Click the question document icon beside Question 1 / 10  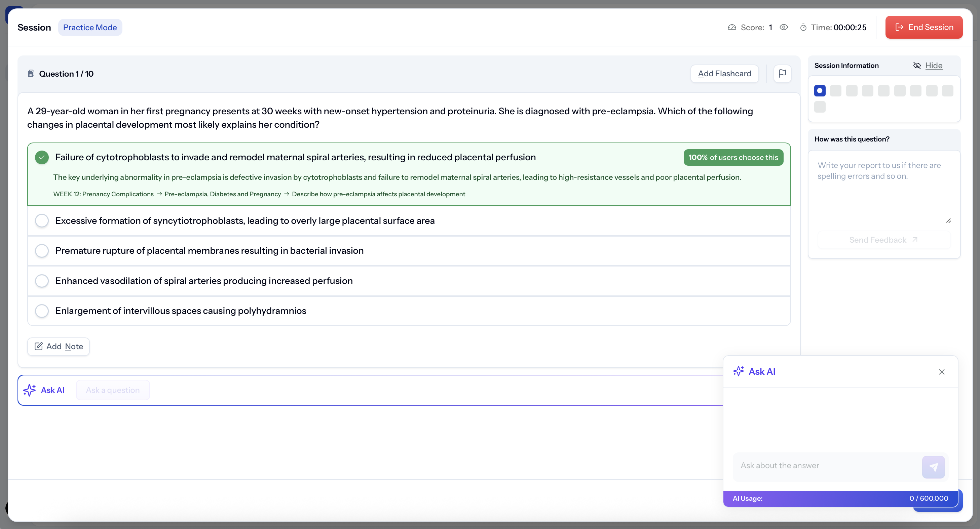[x=31, y=74]
